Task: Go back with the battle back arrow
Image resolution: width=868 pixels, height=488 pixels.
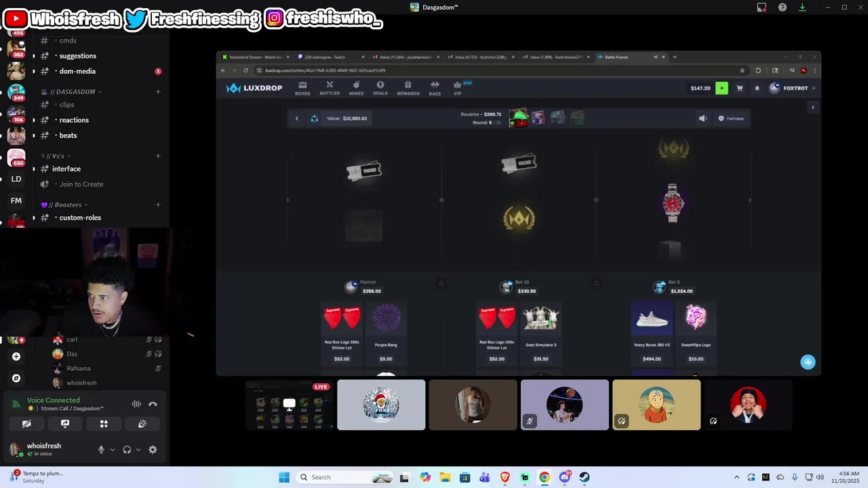Action: pos(296,119)
